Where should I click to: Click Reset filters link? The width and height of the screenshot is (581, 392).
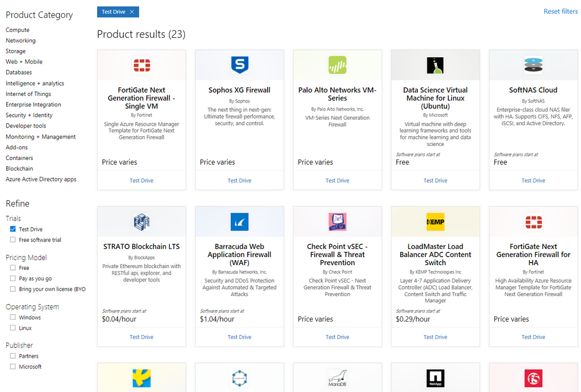tap(561, 12)
